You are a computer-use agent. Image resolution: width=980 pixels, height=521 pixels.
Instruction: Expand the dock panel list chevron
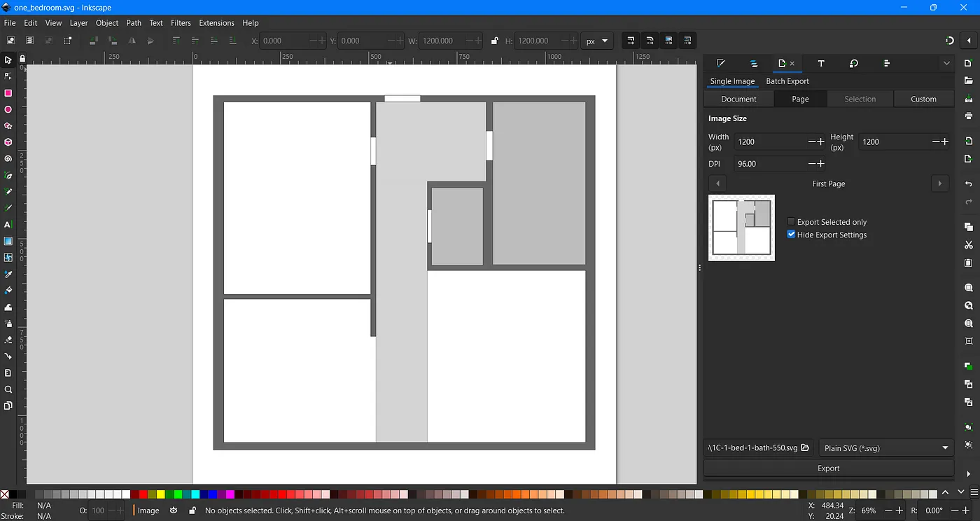(946, 63)
